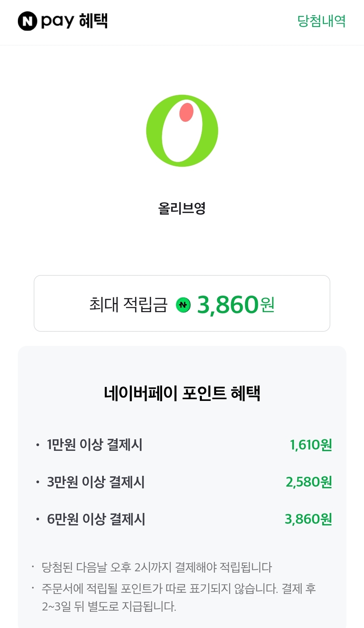Click the 최대 적립금 label text
The width and height of the screenshot is (364, 628).
[x=128, y=304]
